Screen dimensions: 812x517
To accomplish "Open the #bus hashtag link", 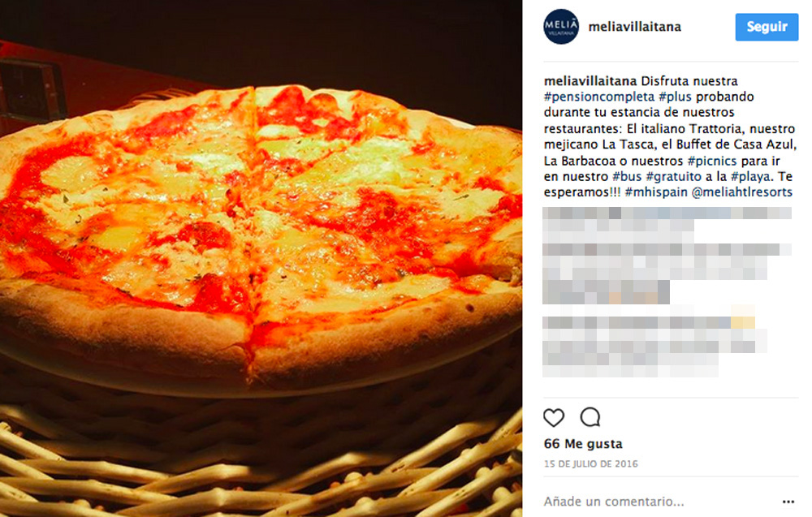I will pos(627,176).
